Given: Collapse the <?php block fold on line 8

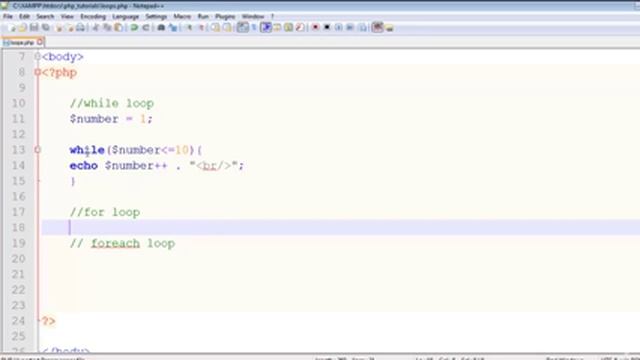Looking at the screenshot, I should click(38, 72).
